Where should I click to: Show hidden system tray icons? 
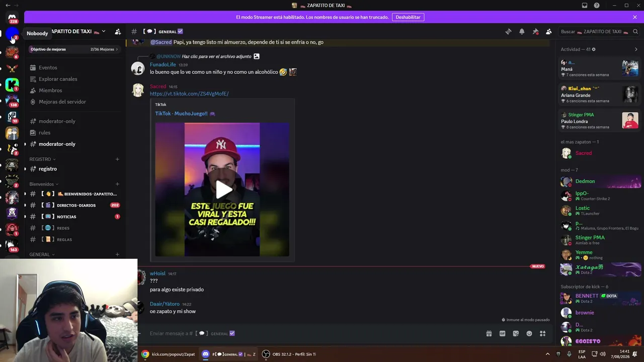(547, 354)
